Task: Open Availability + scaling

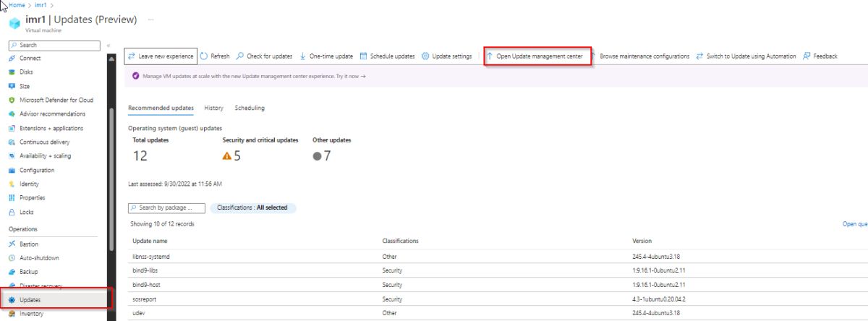Action: [46, 156]
